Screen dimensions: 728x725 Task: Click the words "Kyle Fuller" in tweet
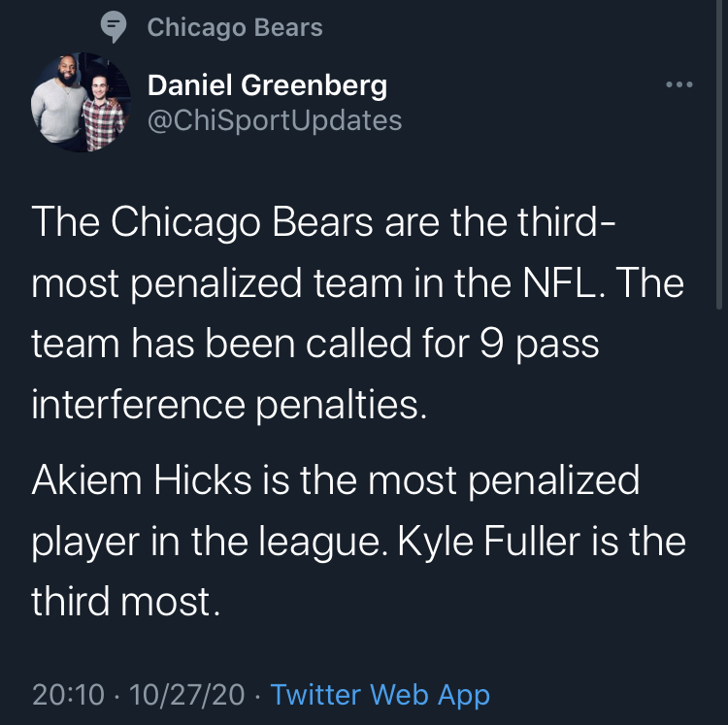(489, 542)
